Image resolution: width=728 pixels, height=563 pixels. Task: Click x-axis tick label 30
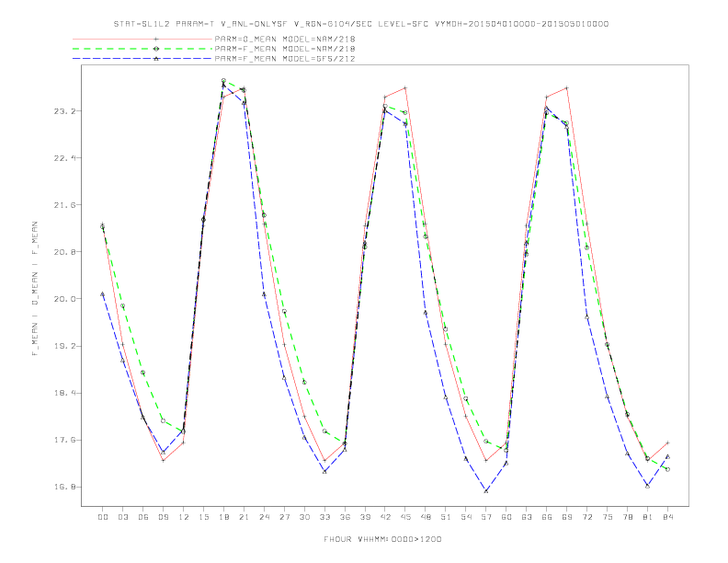[x=304, y=517]
